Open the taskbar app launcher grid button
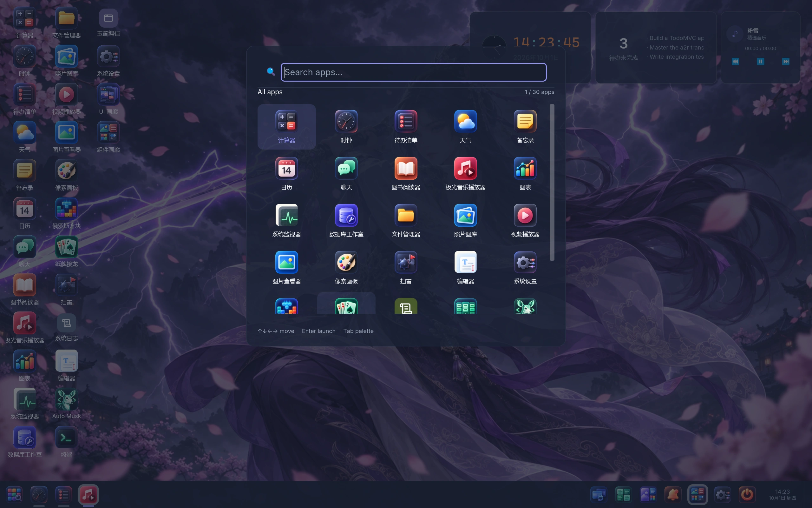The width and height of the screenshot is (812, 508). click(x=14, y=494)
